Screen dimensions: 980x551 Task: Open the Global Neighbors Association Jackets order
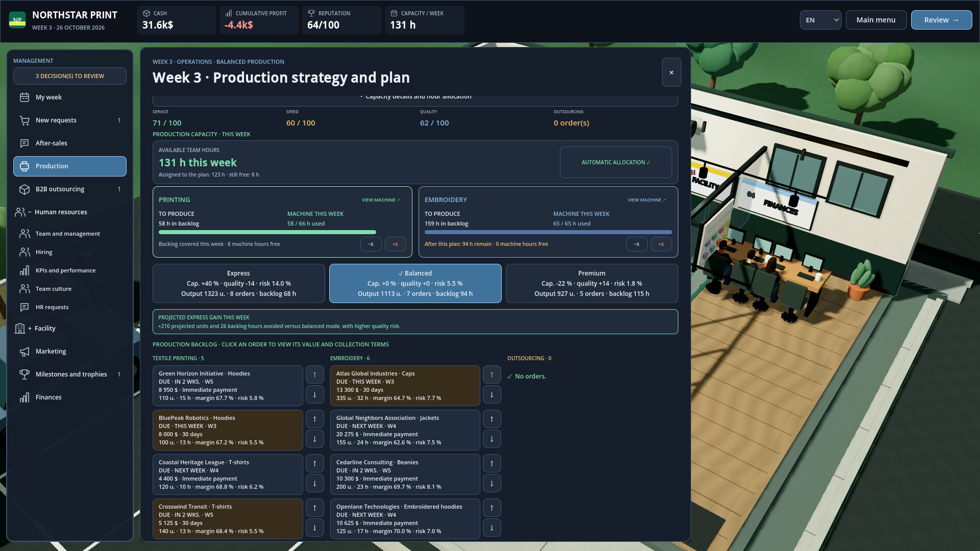tap(405, 430)
